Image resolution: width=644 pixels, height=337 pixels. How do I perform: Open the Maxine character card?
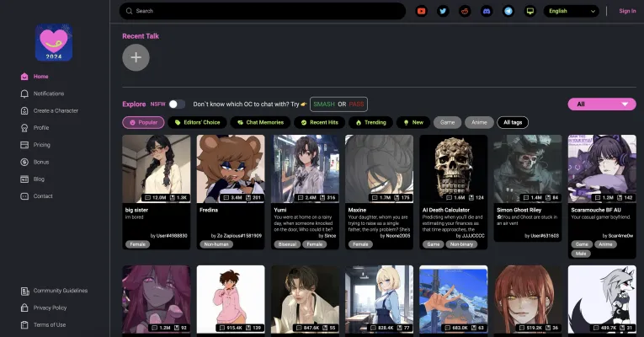point(379,192)
